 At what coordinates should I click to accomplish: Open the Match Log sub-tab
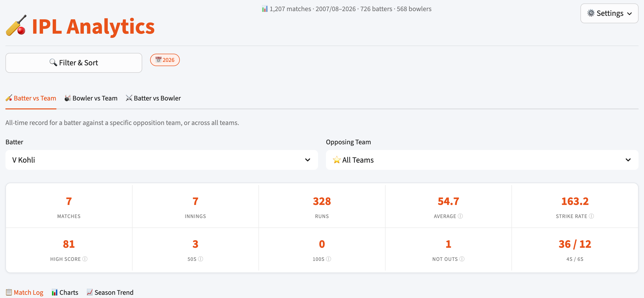[x=24, y=293]
